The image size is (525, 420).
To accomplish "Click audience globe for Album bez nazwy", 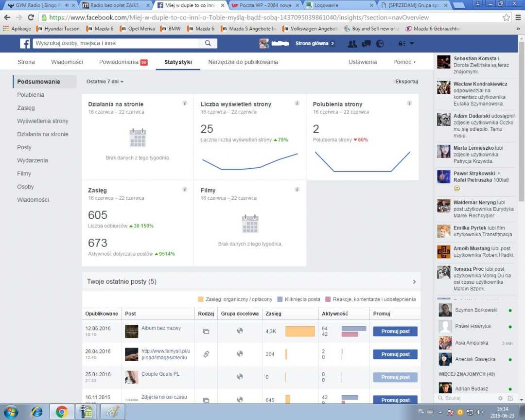I will 240,331.
